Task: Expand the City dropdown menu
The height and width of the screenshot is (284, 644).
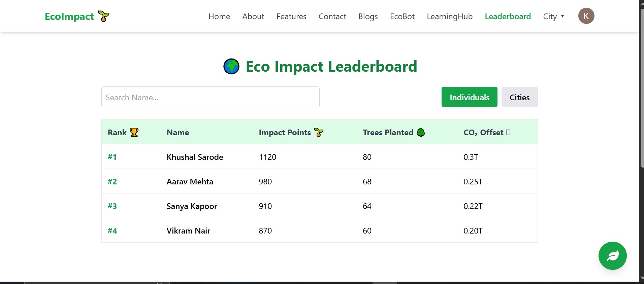Action: [x=553, y=16]
